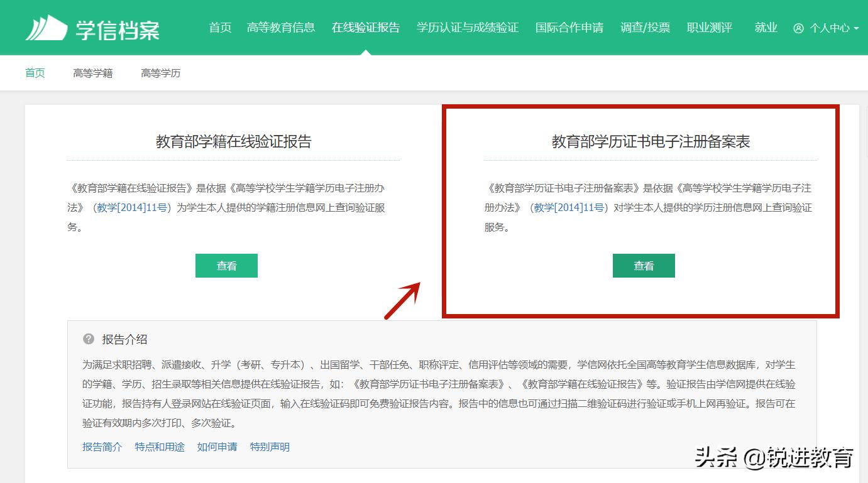Click 查看 under 教育部学历证书电子注册备案表
The width and height of the screenshot is (868, 483).
click(x=644, y=265)
